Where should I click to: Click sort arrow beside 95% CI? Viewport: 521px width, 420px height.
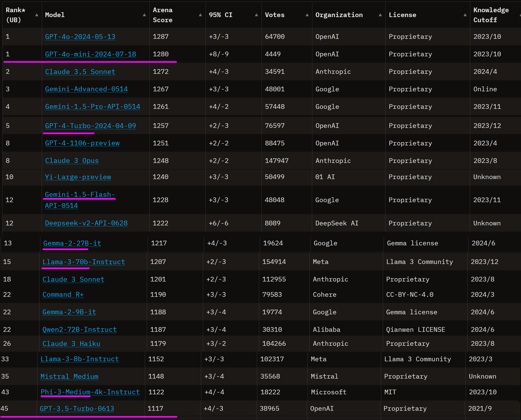click(257, 15)
